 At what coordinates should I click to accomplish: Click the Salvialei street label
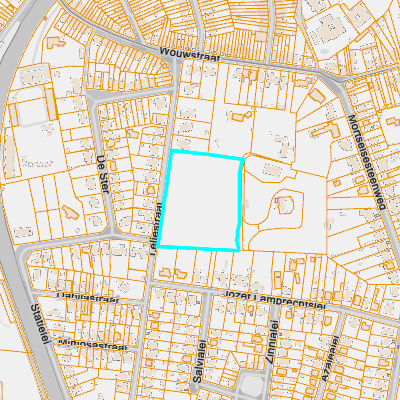(x=199, y=361)
